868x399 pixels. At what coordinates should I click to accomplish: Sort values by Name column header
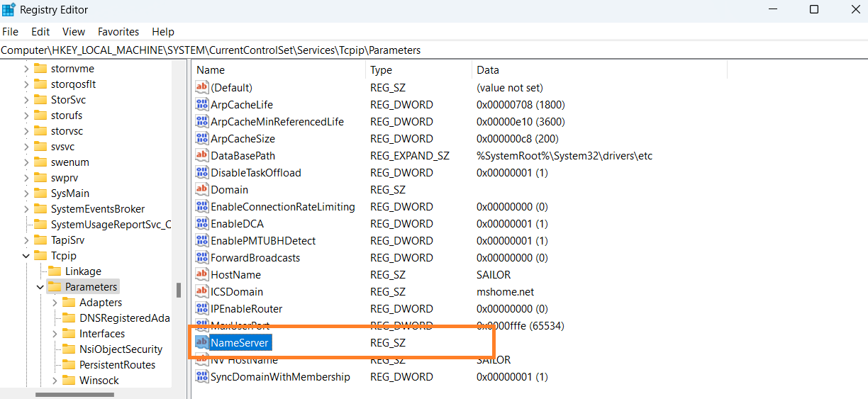(x=277, y=70)
